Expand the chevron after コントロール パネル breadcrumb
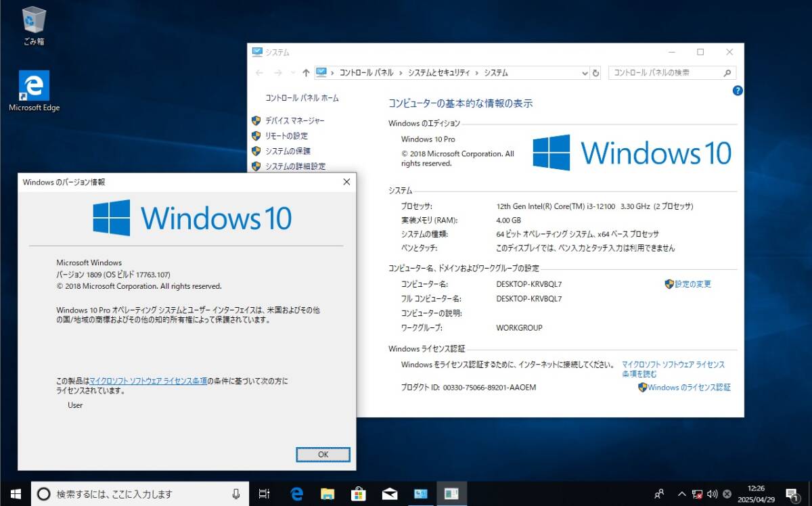Viewport: 812px width, 506px height. click(401, 73)
